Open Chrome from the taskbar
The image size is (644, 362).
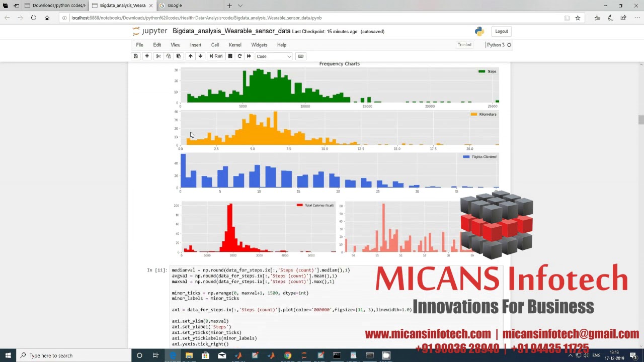[287, 355]
